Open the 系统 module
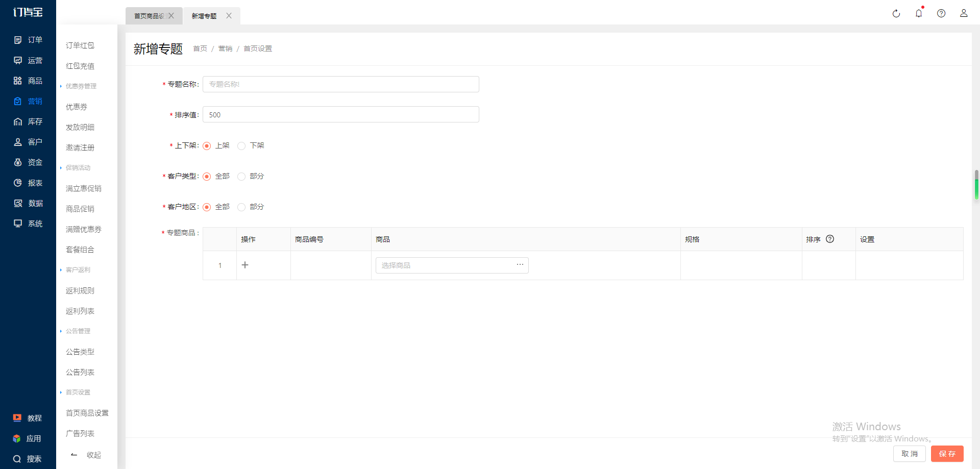The image size is (980, 469). [28, 224]
